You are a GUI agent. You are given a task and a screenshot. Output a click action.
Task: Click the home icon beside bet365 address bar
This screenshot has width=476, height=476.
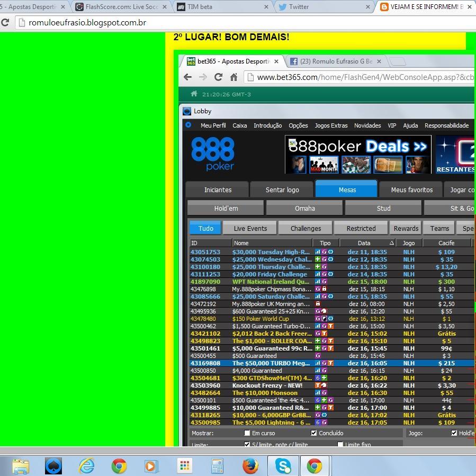click(233, 77)
